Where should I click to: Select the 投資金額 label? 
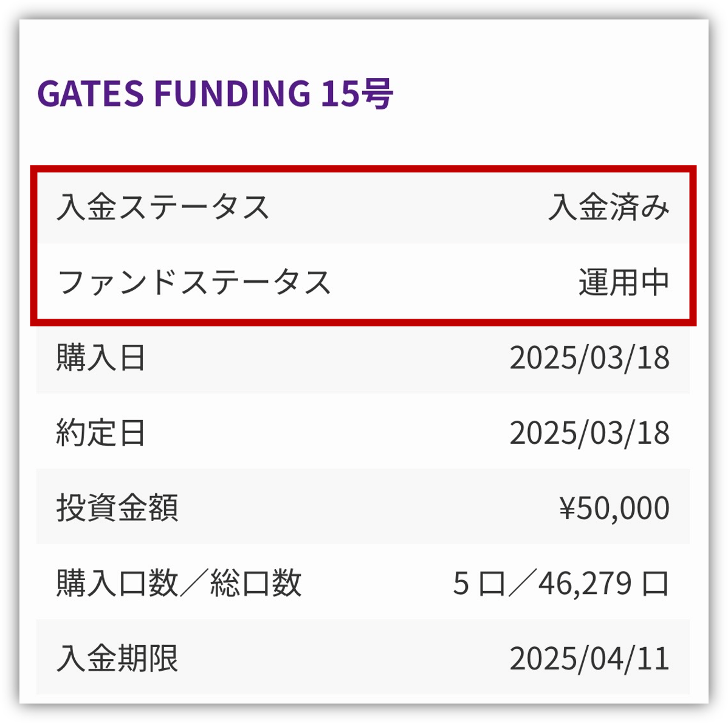pos(117,508)
